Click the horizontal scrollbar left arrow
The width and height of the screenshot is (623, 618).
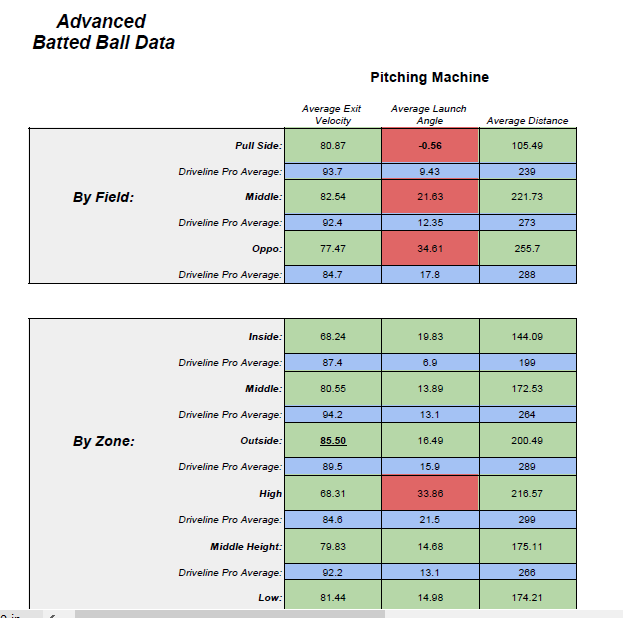click(x=52, y=614)
